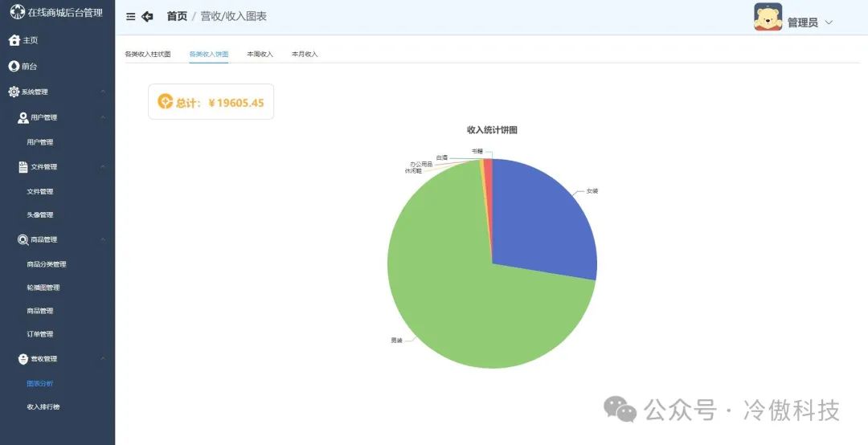
Task: Click the 营收/收入图表 breadcrumb text
Action: 234,17
